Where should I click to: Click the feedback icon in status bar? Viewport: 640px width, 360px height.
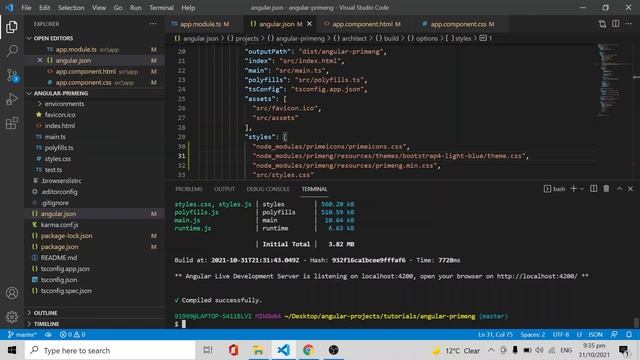614,335
